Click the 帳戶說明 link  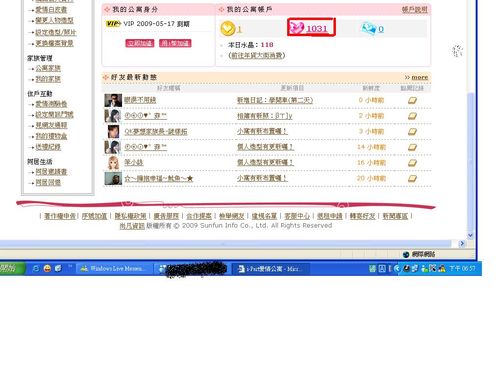tap(414, 10)
